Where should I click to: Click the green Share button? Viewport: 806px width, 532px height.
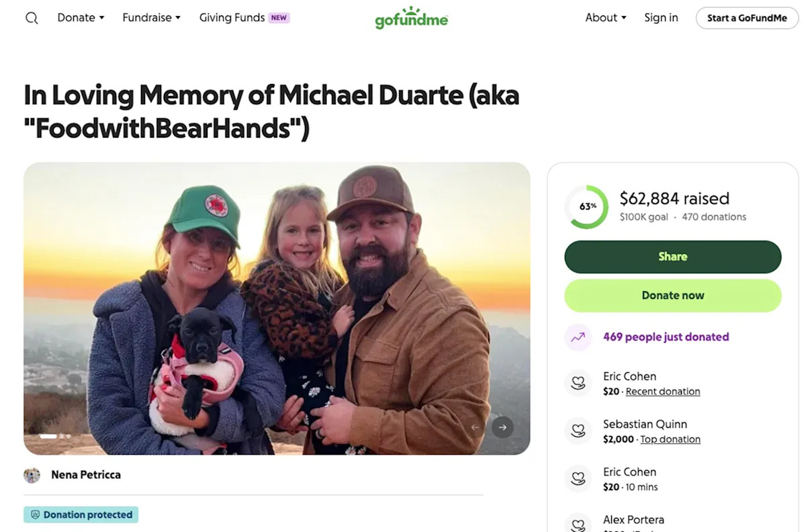tap(672, 257)
